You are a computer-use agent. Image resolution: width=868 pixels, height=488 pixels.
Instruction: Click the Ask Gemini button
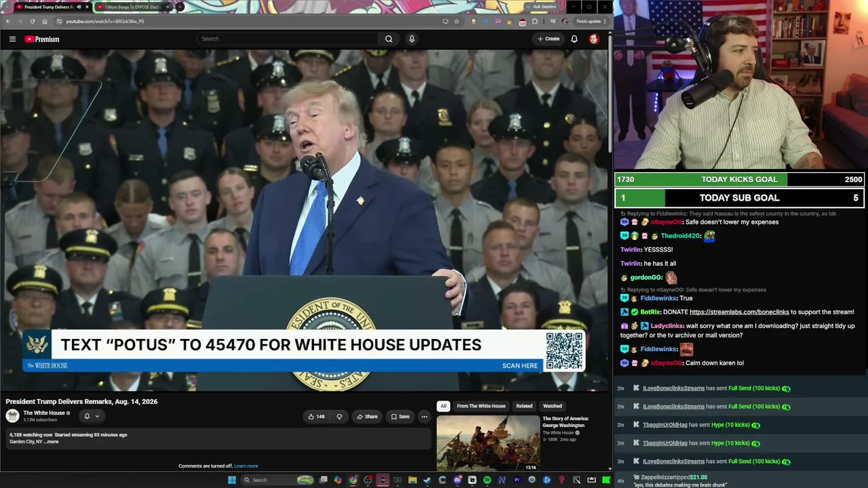click(545, 7)
